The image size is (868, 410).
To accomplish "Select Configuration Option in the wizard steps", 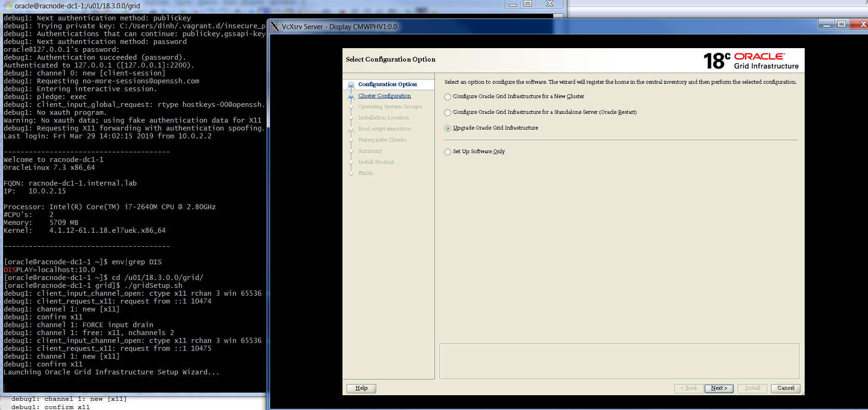I will pos(387,84).
